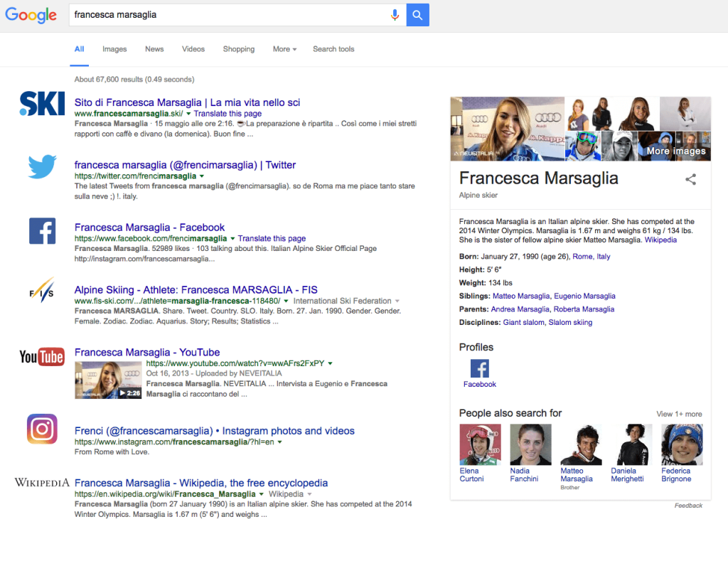The image size is (728, 561).
Task: Expand arrow next to youtube.com URL
Action: (x=330, y=363)
